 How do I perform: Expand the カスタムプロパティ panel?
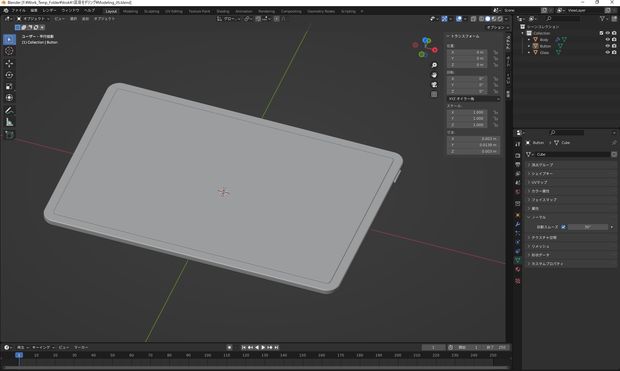pyautogui.click(x=571, y=263)
